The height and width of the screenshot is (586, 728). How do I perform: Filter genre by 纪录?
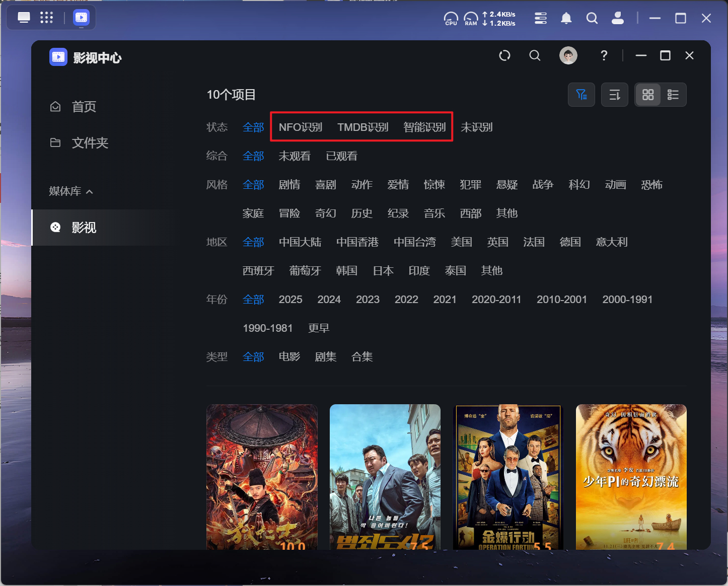tap(398, 213)
